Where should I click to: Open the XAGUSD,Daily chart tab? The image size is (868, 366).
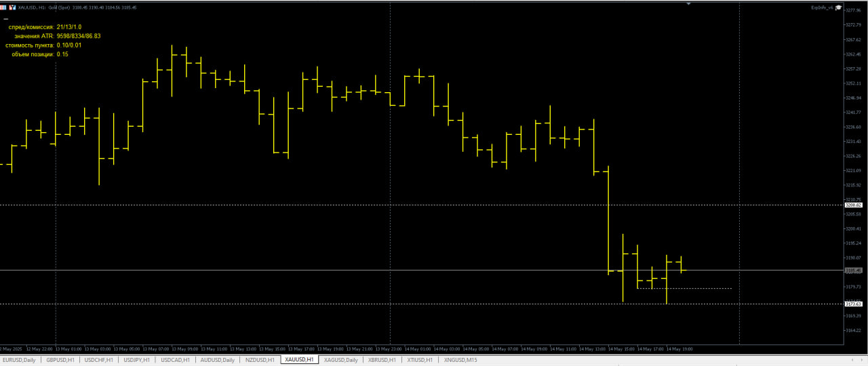pyautogui.click(x=340, y=360)
